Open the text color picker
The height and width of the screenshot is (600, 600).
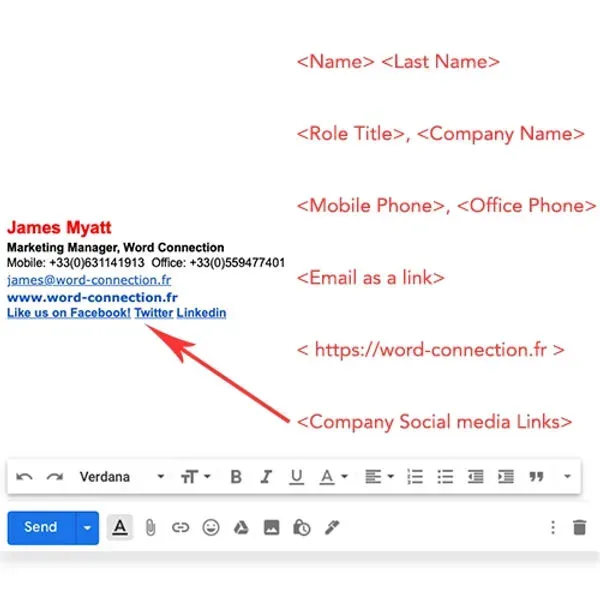[333, 477]
